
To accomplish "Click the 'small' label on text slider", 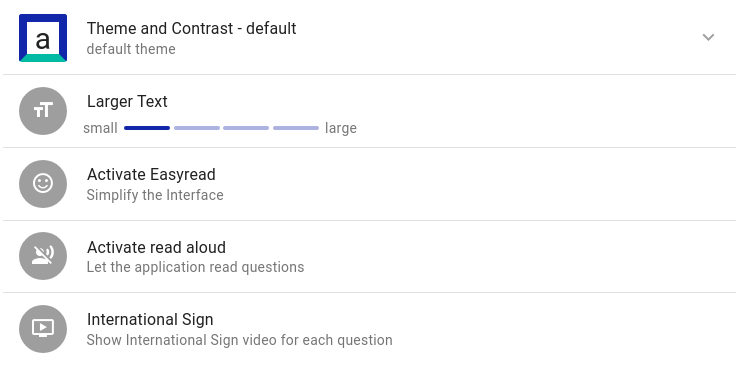I will [100, 128].
